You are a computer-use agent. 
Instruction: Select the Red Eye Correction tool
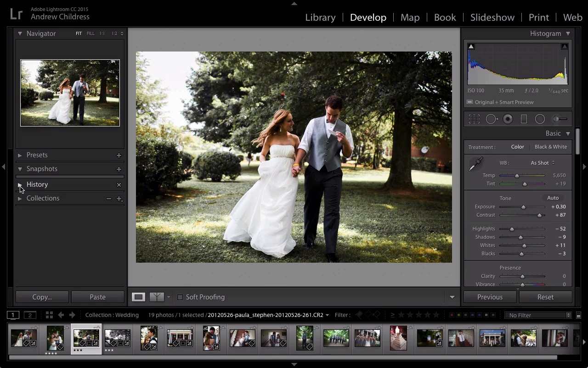click(x=508, y=119)
